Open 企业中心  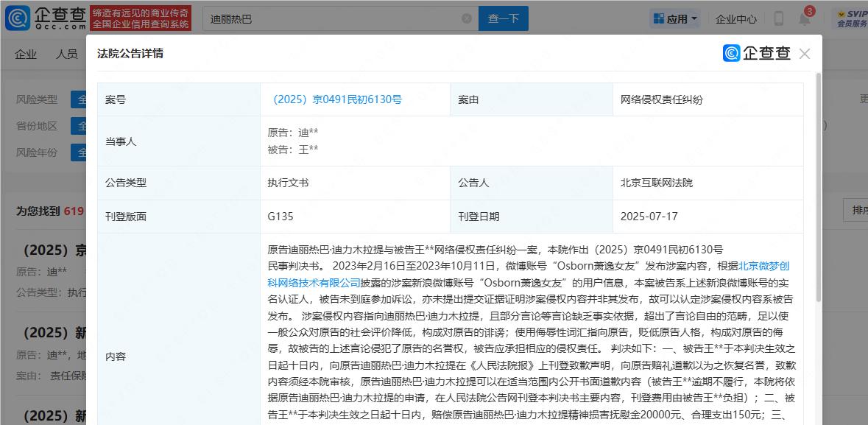pyautogui.click(x=735, y=19)
